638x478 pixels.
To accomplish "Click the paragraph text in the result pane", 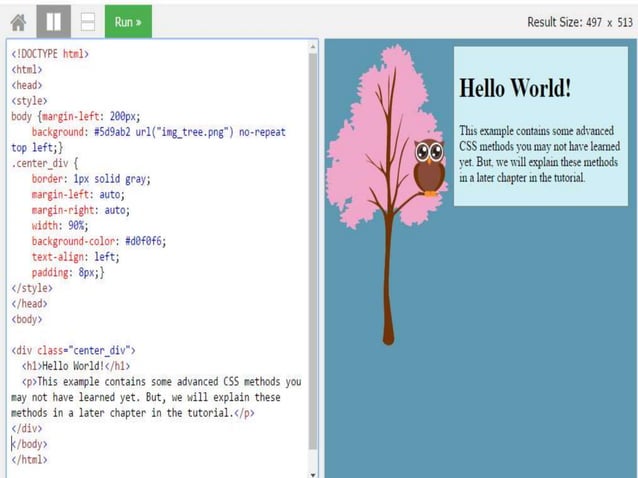I will tap(539, 154).
